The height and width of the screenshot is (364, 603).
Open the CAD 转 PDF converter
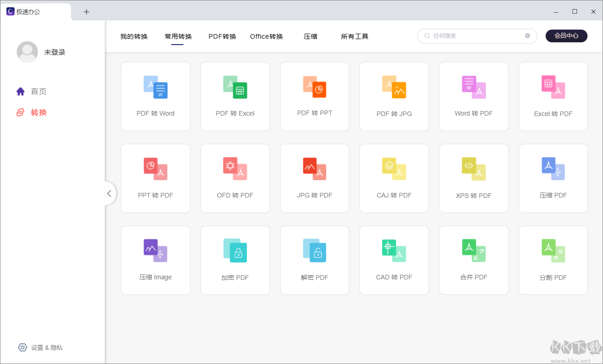tap(394, 260)
